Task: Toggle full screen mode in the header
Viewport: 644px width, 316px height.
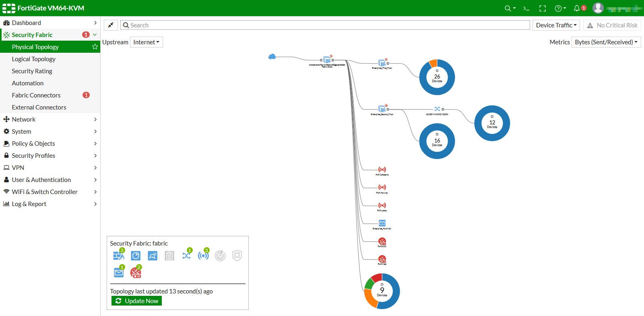Action: coord(543,8)
